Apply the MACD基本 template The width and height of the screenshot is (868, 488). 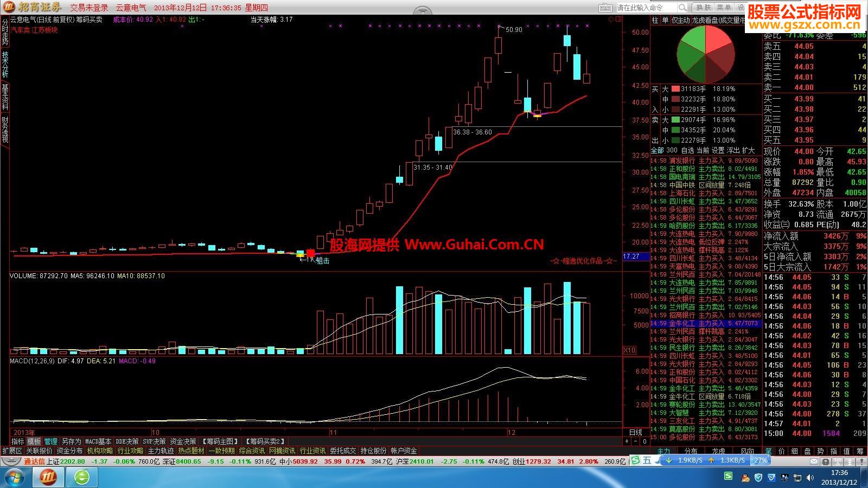98,442
